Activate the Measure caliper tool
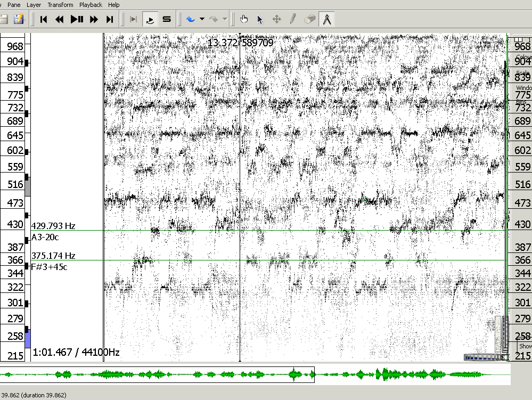532x400 pixels. click(326, 20)
